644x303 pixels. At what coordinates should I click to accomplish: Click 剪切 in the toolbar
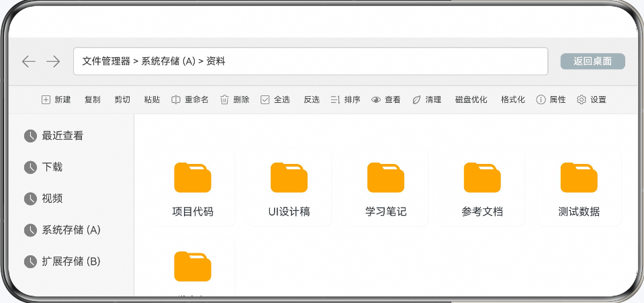[122, 99]
